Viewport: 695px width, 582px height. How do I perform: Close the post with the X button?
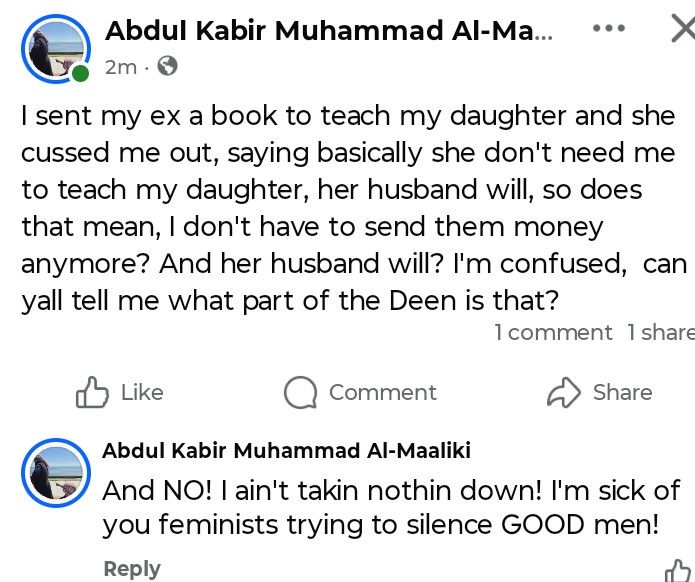[682, 28]
